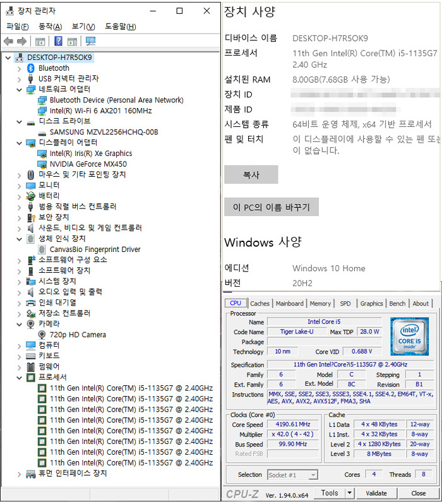442x504 pixels.
Task: Select SAMSUNG MZVL2256HCHQ-00B disk drive
Action: point(104,132)
